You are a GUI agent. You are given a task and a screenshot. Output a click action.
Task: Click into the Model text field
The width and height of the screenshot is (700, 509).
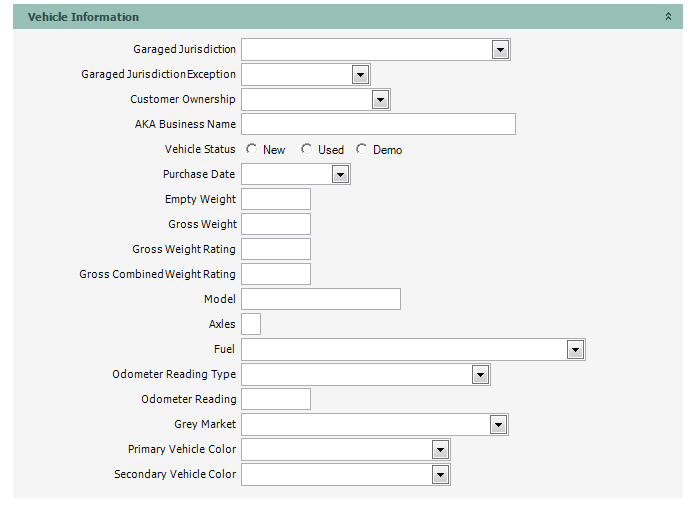[x=321, y=299]
